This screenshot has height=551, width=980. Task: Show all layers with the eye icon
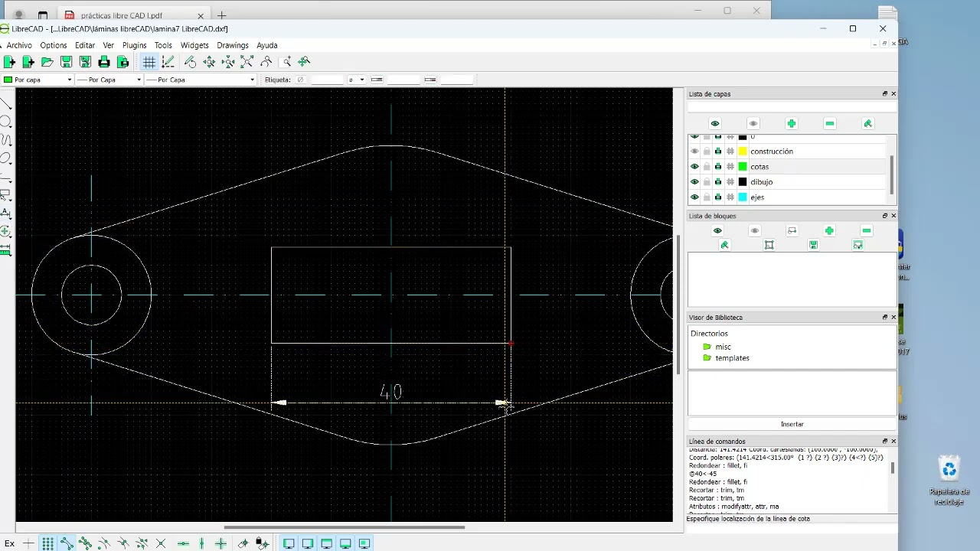(x=715, y=123)
